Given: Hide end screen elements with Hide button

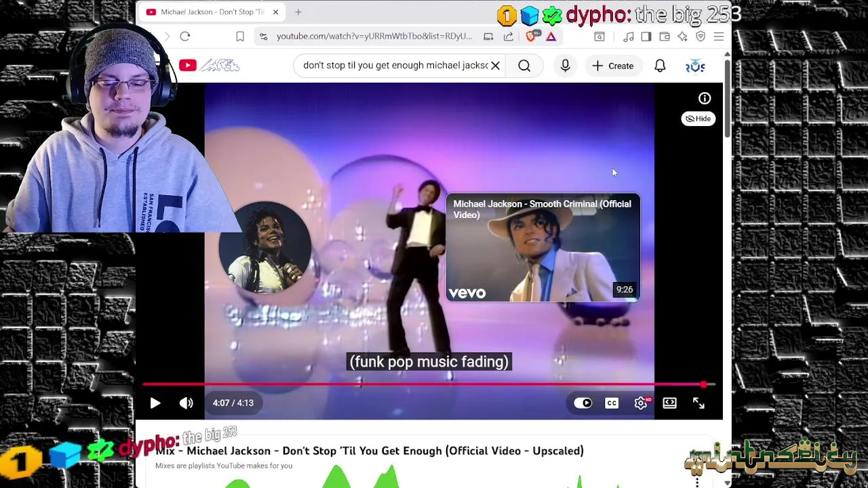Looking at the screenshot, I should [698, 119].
